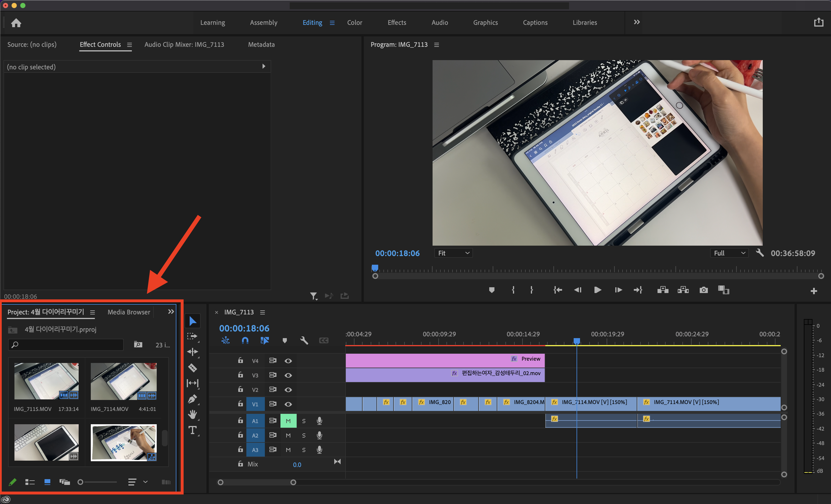Click the Add Marker icon in Program monitor
The image size is (831, 504).
click(492, 290)
